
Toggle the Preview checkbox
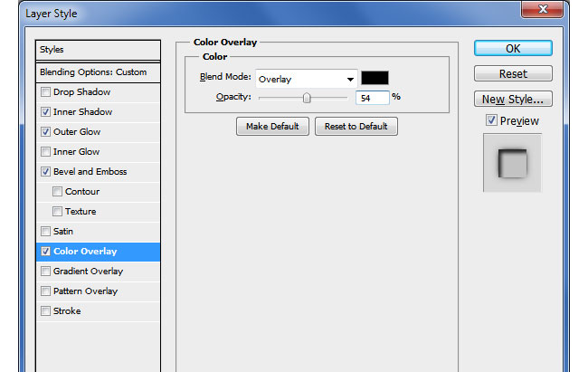[x=491, y=120]
